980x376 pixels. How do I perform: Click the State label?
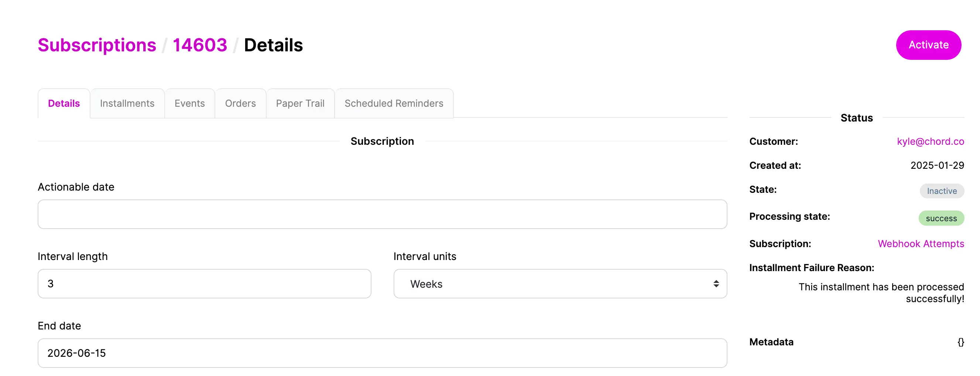coord(763,189)
